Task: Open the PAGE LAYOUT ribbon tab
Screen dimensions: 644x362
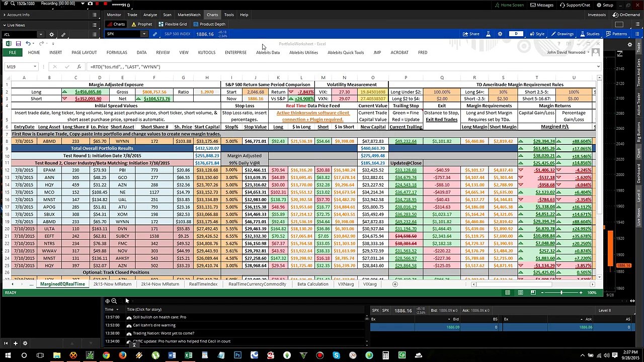Action: click(x=84, y=52)
